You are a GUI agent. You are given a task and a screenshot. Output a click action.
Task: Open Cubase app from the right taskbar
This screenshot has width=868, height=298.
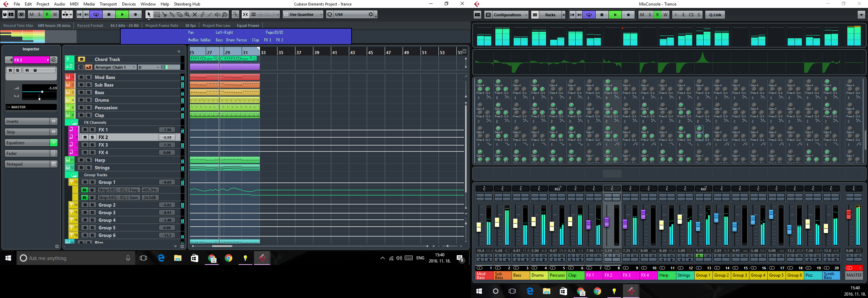tap(631, 291)
